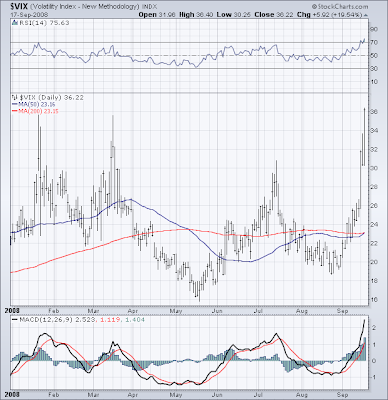Screen dimensions: 388x400
Task: Click the May label below the MACD panel
Action: coord(176,394)
